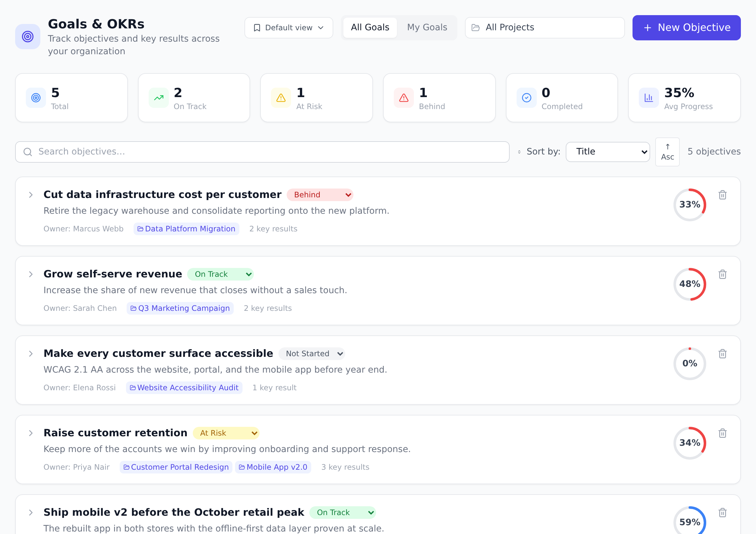Click the bookmark icon in Default view
This screenshot has width=756, height=534.
[257, 28]
